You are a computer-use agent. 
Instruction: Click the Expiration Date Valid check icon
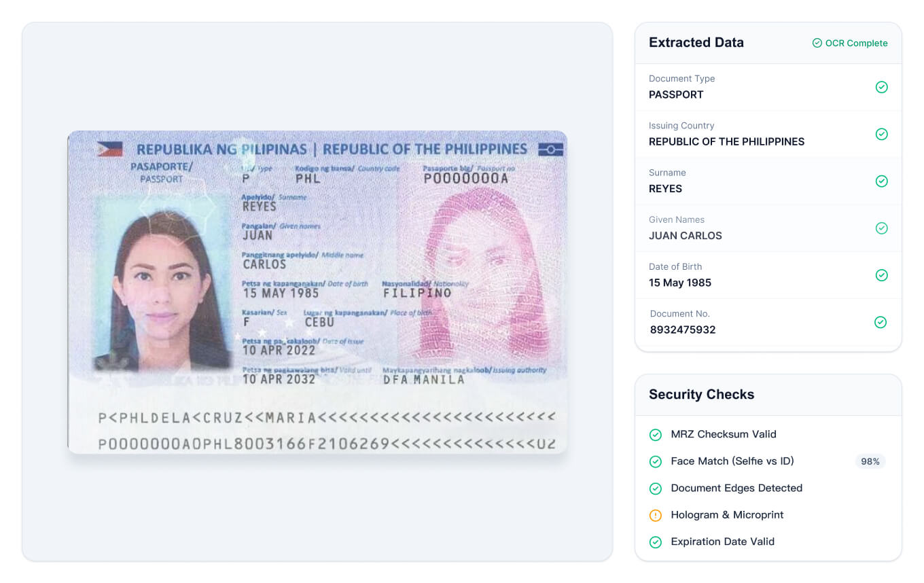(x=656, y=542)
